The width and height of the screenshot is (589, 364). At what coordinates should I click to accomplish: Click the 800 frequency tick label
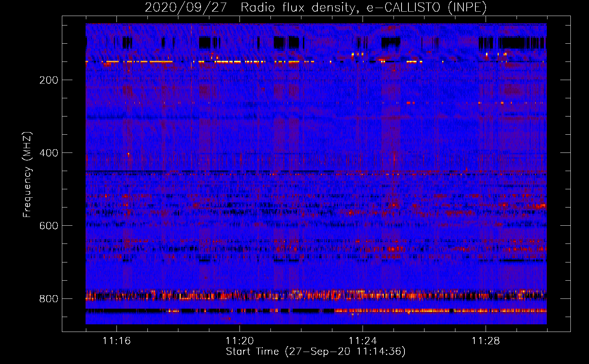(49, 299)
